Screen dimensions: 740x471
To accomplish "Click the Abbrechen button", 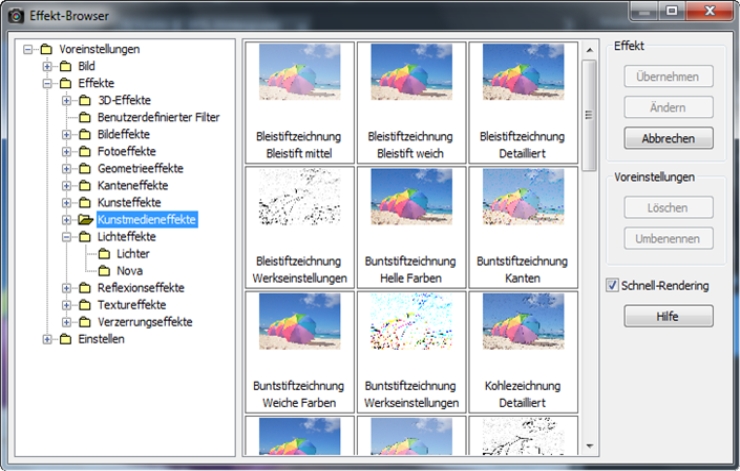I will click(668, 137).
